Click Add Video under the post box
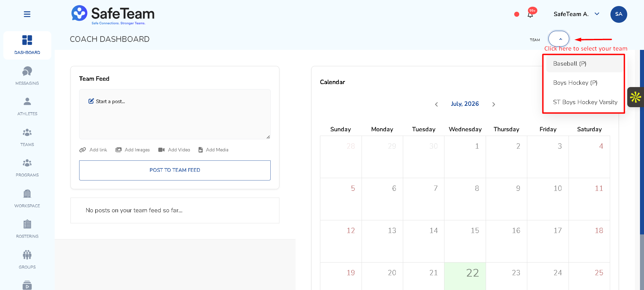This screenshot has height=290, width=644. tap(174, 150)
